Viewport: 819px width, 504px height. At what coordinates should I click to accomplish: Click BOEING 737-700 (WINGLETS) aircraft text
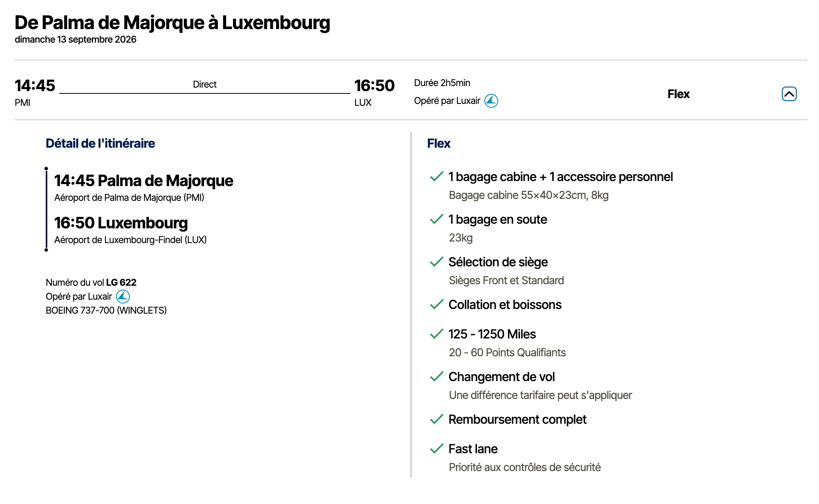(x=106, y=311)
